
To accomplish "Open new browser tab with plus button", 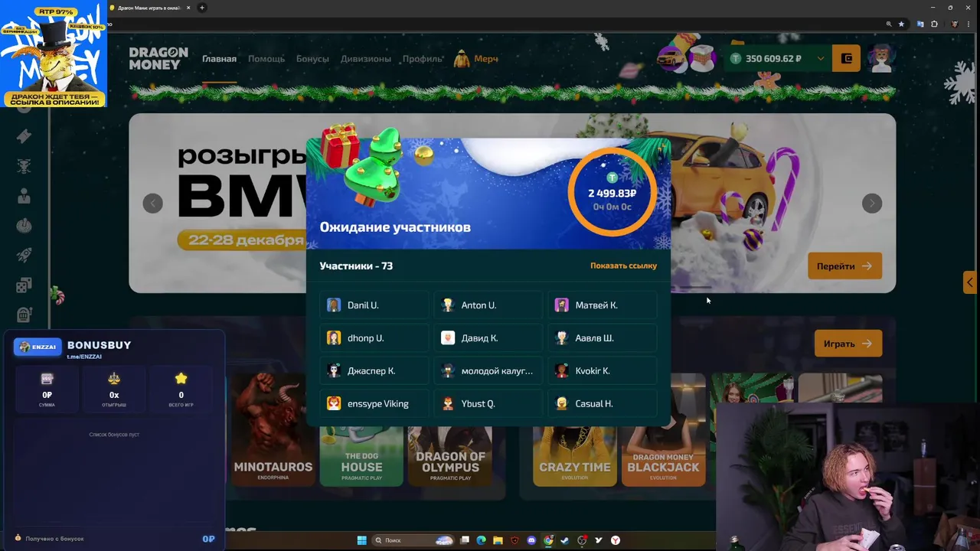I will pos(202,8).
